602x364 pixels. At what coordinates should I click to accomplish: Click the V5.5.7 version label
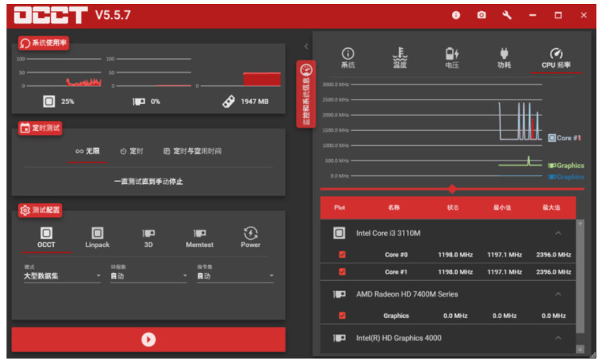click(113, 16)
